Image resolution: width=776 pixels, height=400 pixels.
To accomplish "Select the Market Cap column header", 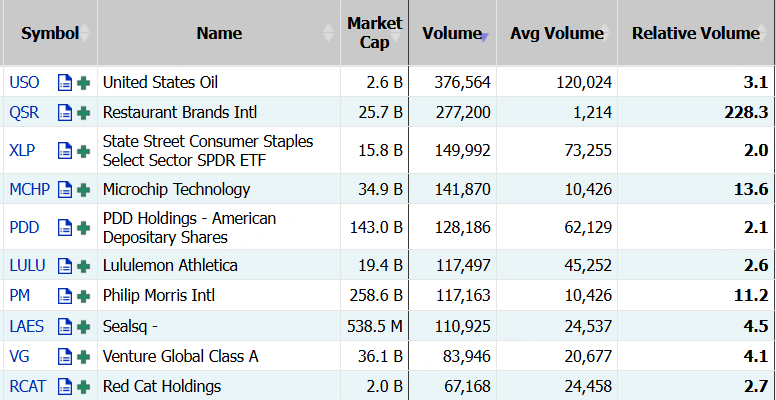I will (374, 33).
